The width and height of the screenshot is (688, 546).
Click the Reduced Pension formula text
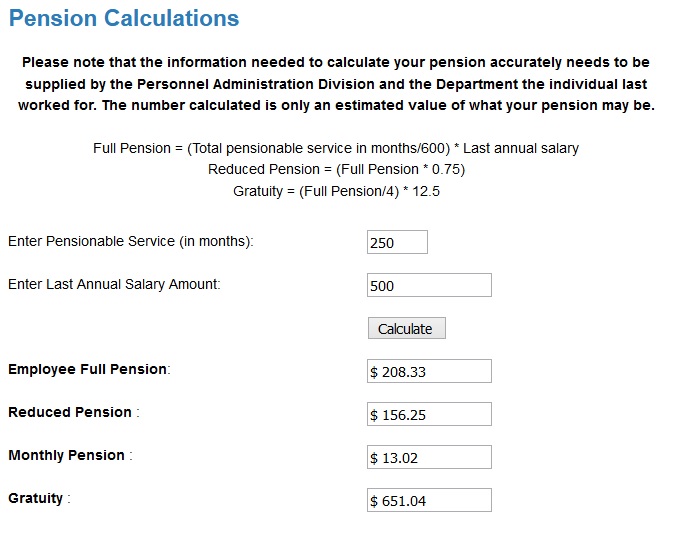[x=336, y=169]
